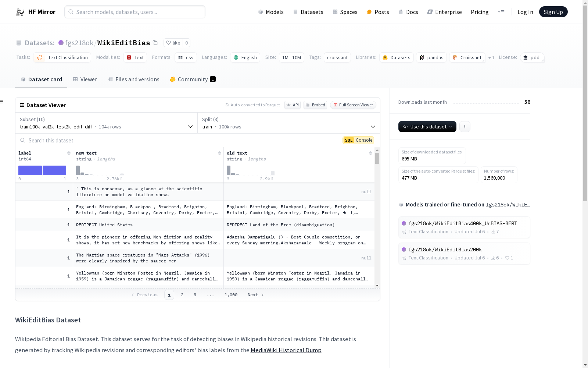
Task: Open the fgs218ok/WikiEditBias200k model card
Action: tap(464, 254)
